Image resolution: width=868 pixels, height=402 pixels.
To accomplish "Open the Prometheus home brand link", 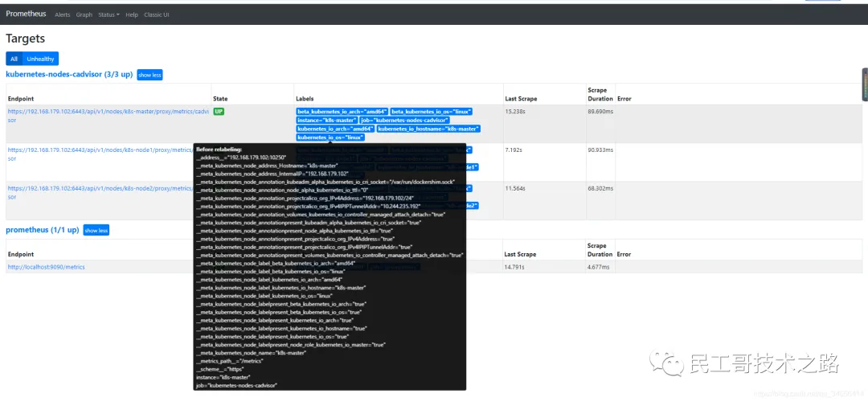I will coord(26,14).
